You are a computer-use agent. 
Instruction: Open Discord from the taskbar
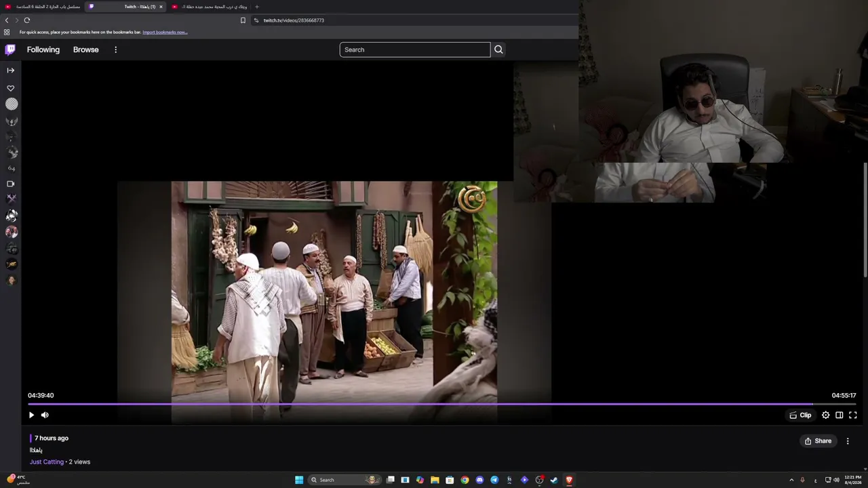pos(479,480)
